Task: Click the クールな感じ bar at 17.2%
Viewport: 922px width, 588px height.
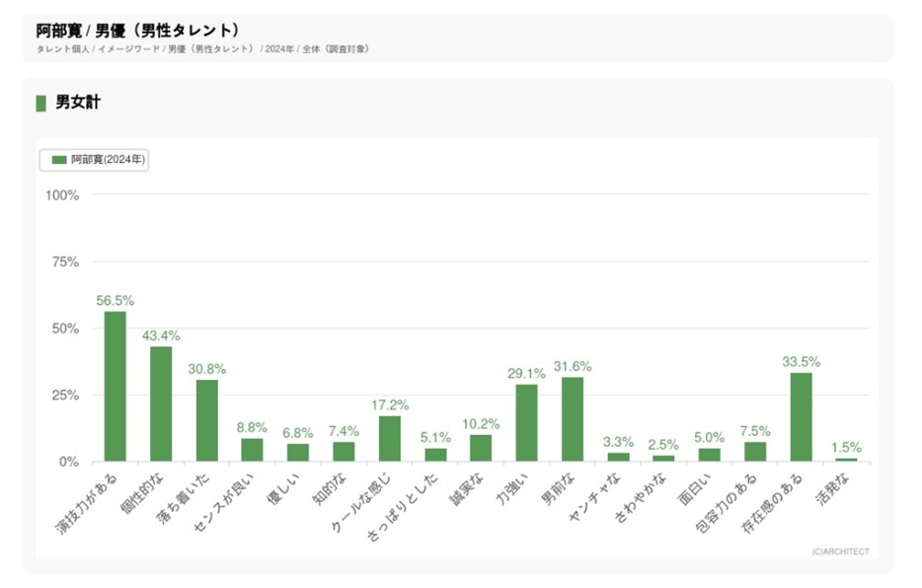Action: point(390,438)
